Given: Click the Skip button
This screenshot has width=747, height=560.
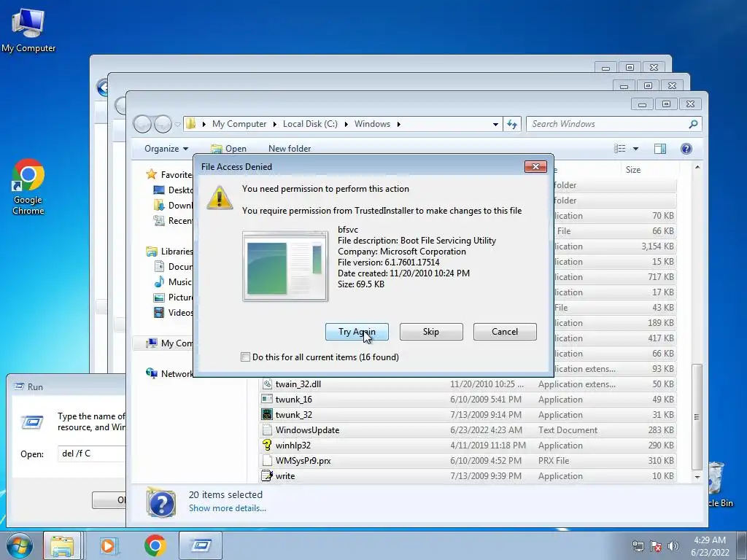Looking at the screenshot, I should point(431,332).
